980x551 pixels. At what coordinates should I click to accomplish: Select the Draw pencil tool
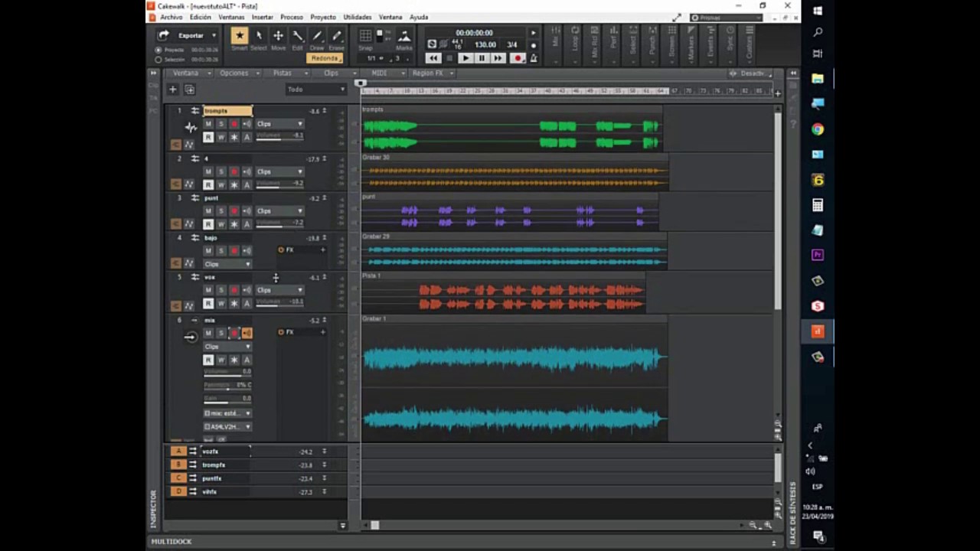[x=317, y=36]
